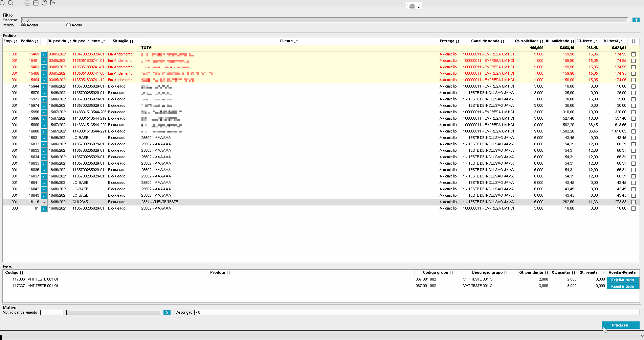Click Rejeitar tudo for item 117337
This screenshot has height=340, width=644.
[x=623, y=286]
